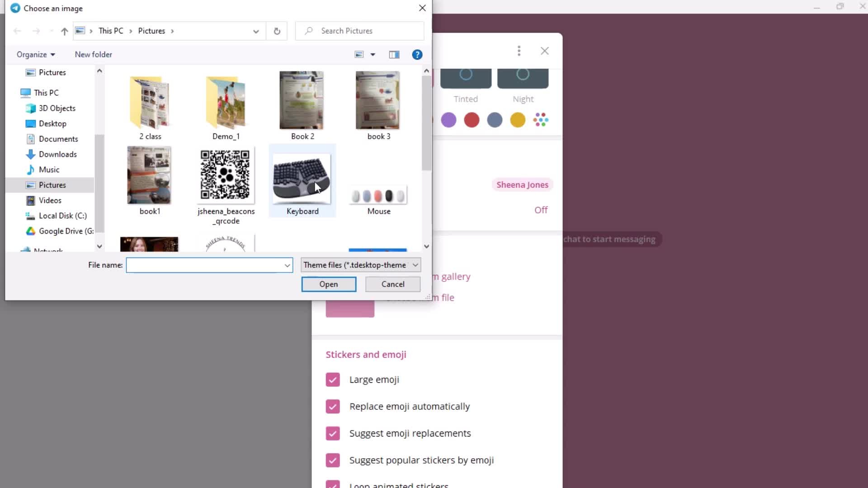This screenshot has width=868, height=488.
Task: Toggle Suggest popular stickers by emoji
Action: [333, 460]
